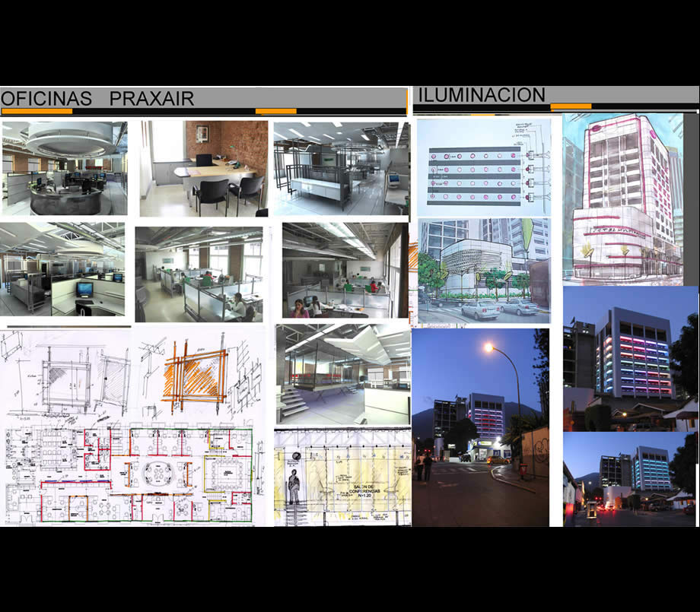Open render of open office with black frames
The height and width of the screenshot is (612, 700).
coord(342,169)
